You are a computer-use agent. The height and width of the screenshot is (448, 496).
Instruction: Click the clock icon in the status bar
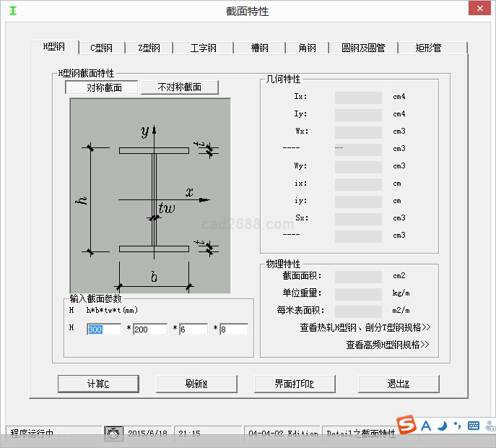[x=114, y=434]
